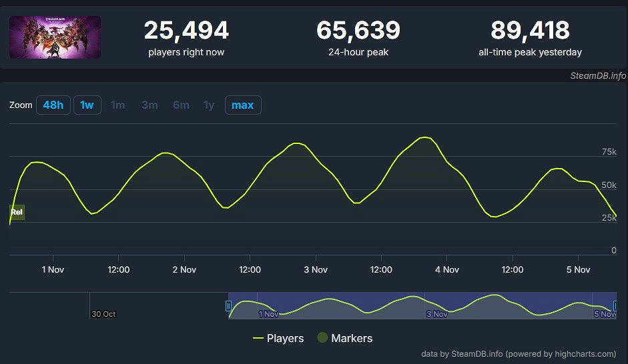Click the game banner thumbnail
The width and height of the screenshot is (628, 364).
click(55, 37)
